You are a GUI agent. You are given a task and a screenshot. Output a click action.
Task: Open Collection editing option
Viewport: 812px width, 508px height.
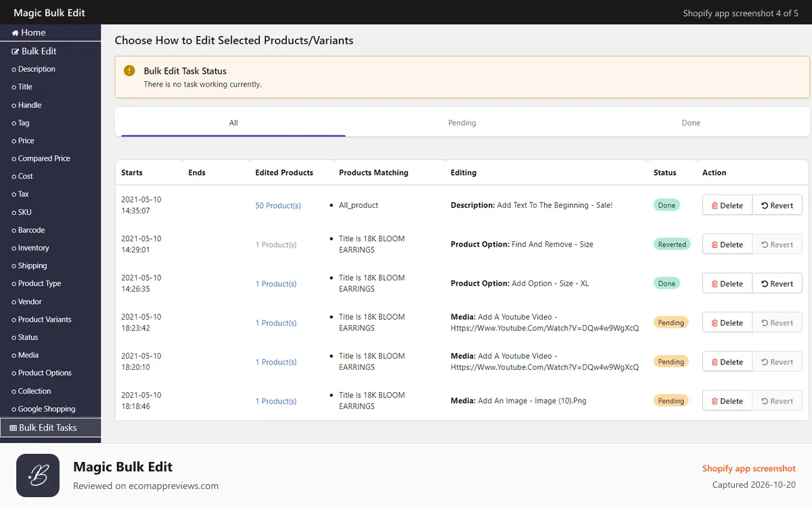(31, 391)
